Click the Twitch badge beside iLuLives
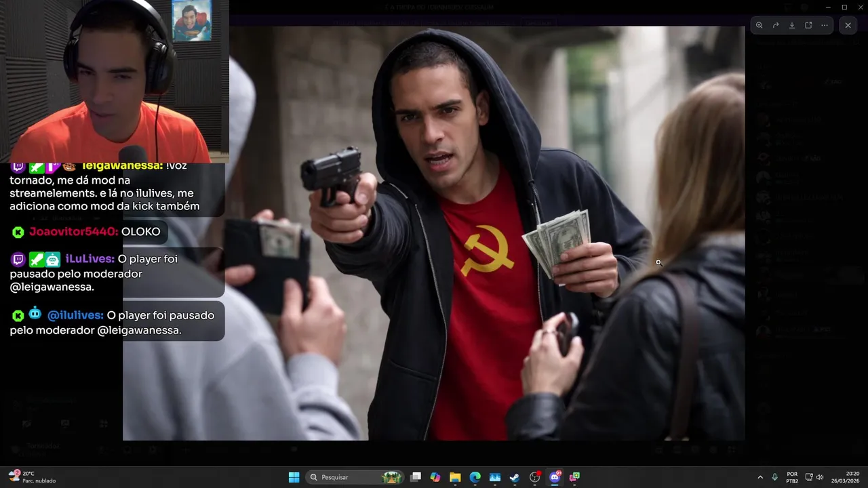This screenshot has width=868, height=488. click(x=18, y=259)
